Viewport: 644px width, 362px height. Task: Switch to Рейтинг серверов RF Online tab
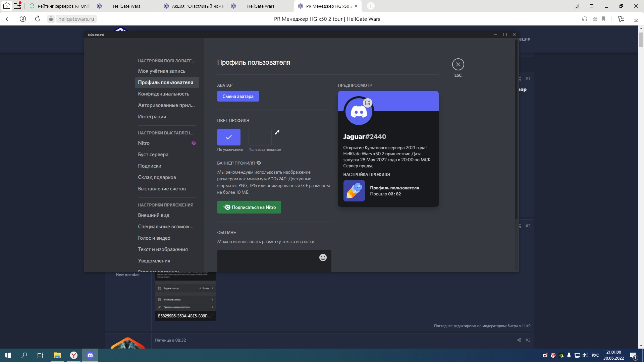click(x=59, y=6)
